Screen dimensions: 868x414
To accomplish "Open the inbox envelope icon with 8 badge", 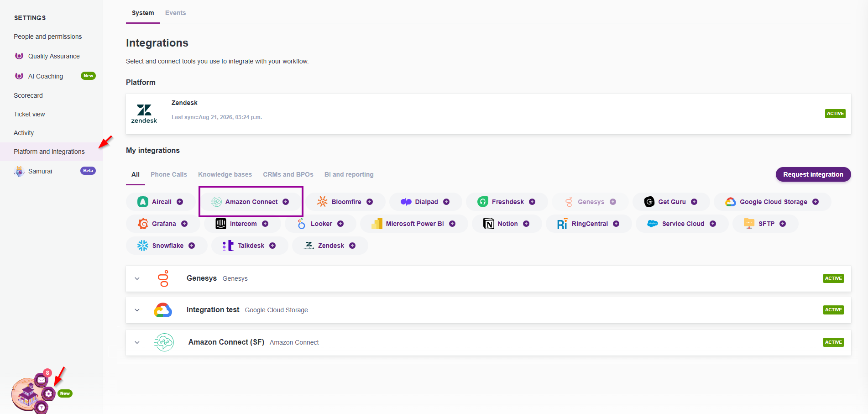I will (41, 379).
